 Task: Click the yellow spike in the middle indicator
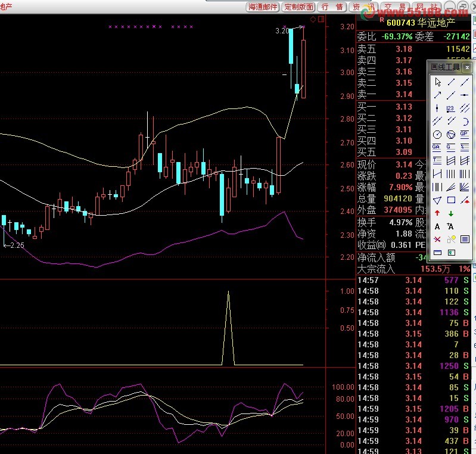[228, 328]
